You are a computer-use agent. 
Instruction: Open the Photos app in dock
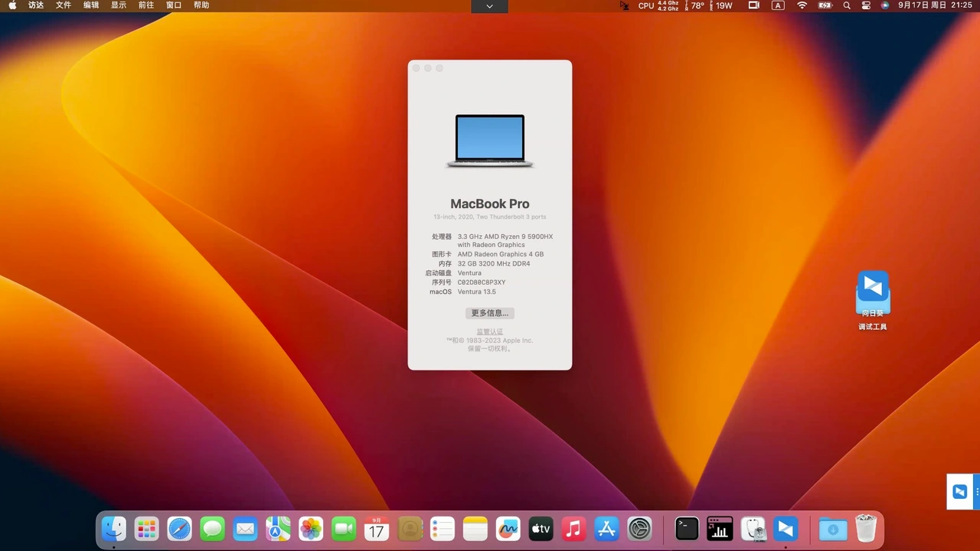click(x=311, y=529)
